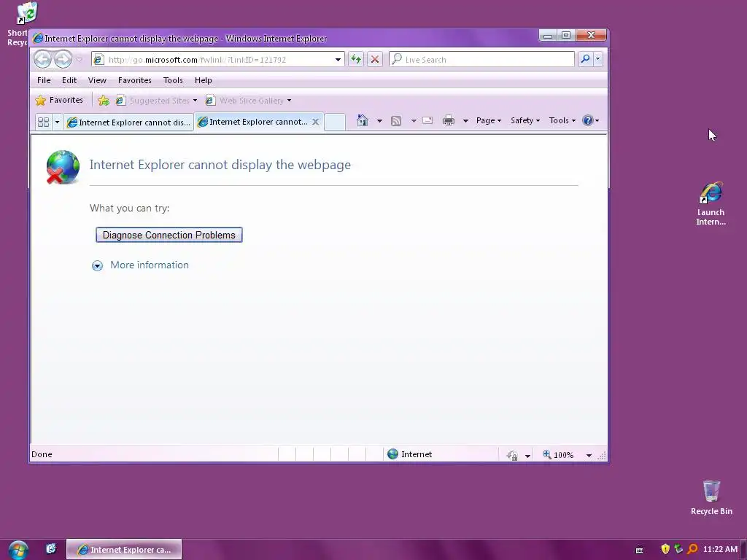Click the 100% zoom level button
This screenshot has height=560, width=747.
[x=558, y=455]
